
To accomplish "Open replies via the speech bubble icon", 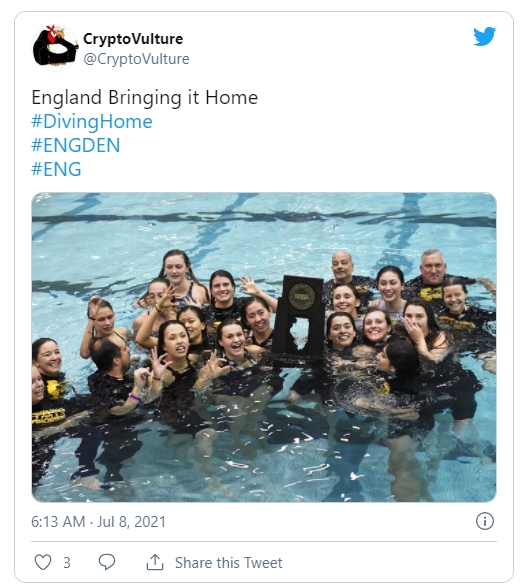I will point(107,562).
